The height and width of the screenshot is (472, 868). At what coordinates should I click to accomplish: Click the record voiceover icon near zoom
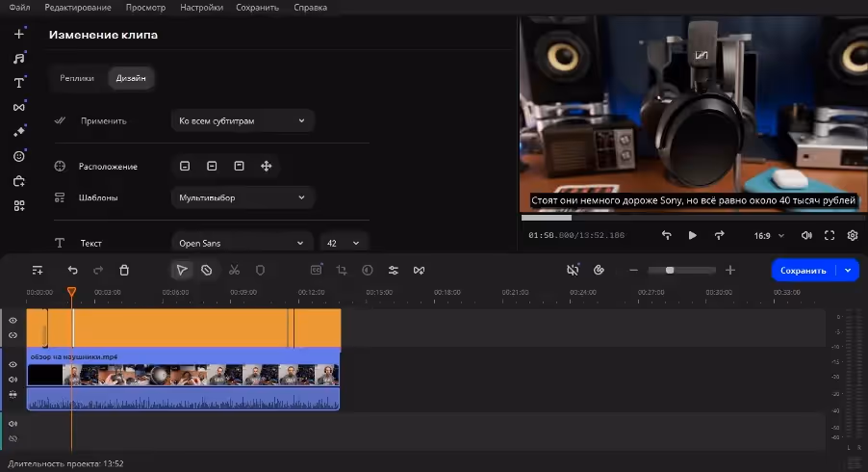pyautogui.click(x=599, y=271)
